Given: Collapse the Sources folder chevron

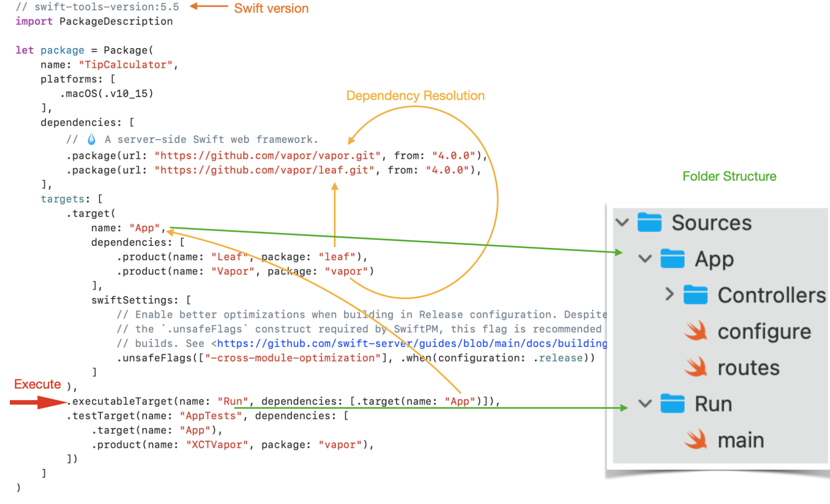Looking at the screenshot, I should click(622, 222).
